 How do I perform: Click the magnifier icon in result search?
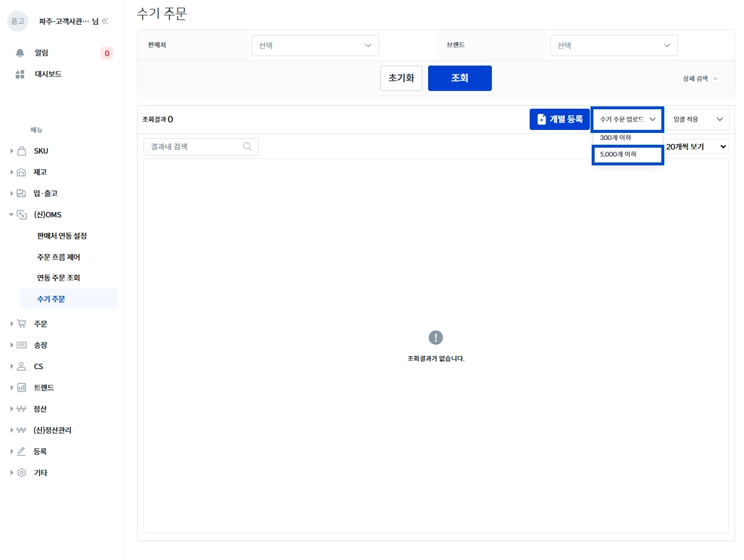point(247,146)
